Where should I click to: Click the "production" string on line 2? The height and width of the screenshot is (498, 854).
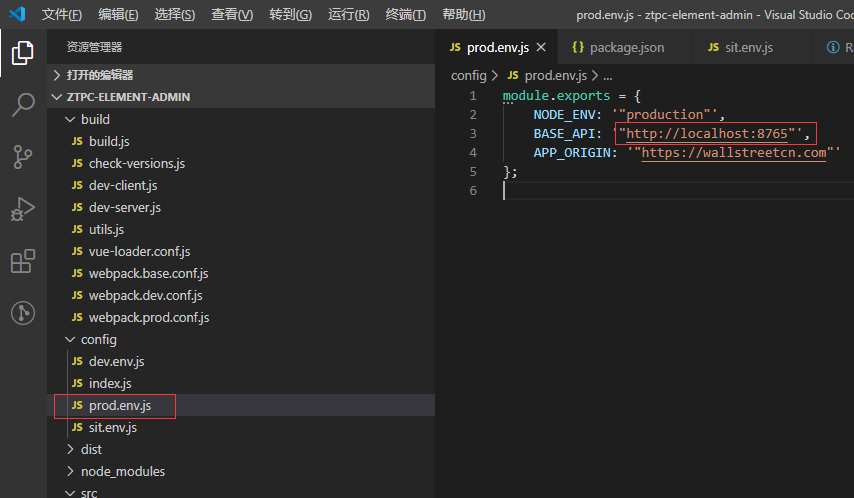point(664,114)
